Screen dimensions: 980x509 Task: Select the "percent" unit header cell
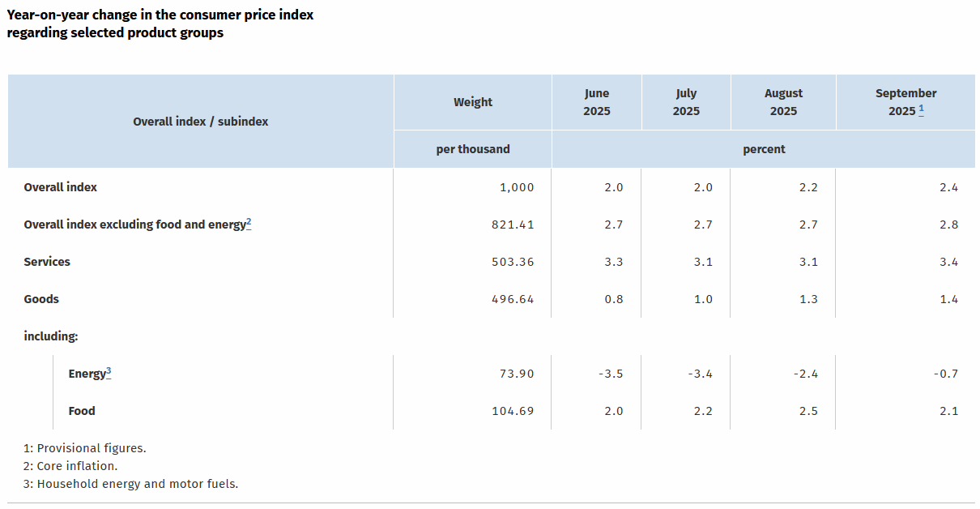(764, 149)
